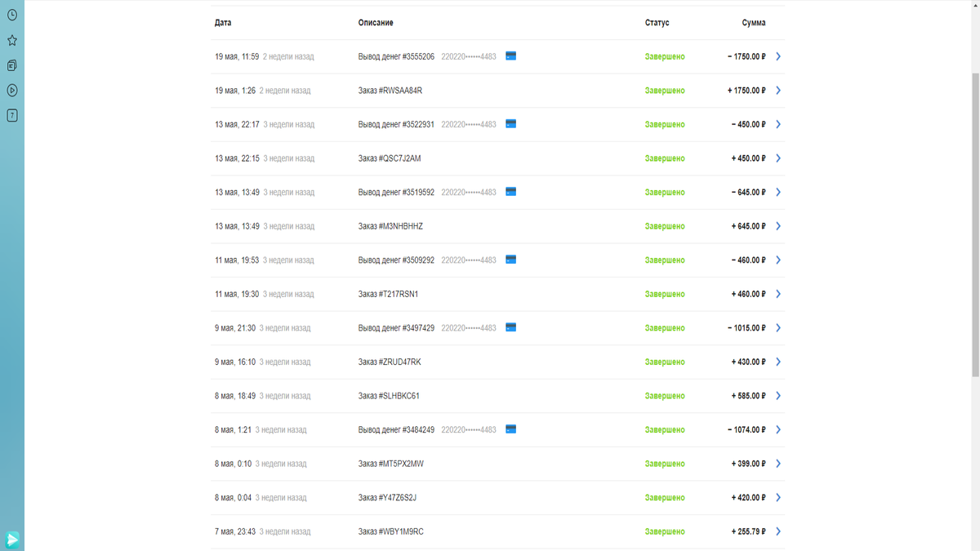Open order Заказ #WBY1M9RC
The width and height of the screenshot is (980, 551).
coord(391,531)
